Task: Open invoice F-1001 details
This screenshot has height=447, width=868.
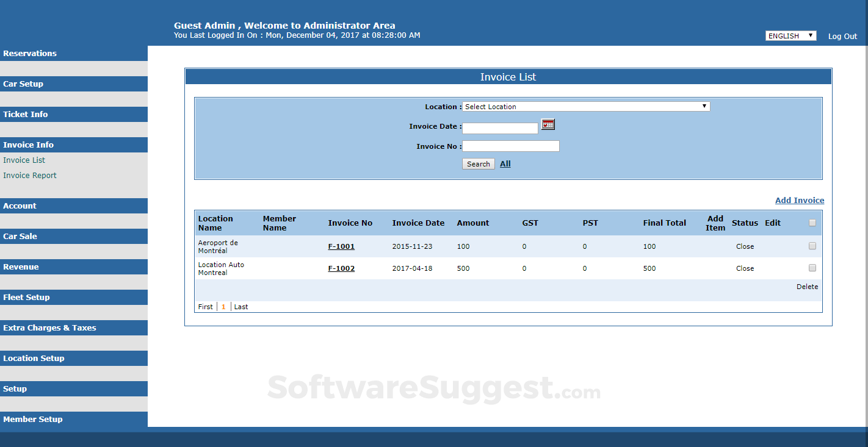Action: tap(341, 246)
